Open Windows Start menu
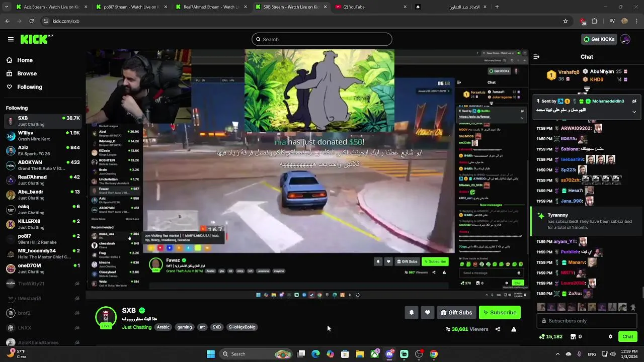Image resolution: width=644 pixels, height=362 pixels. [x=211, y=354]
